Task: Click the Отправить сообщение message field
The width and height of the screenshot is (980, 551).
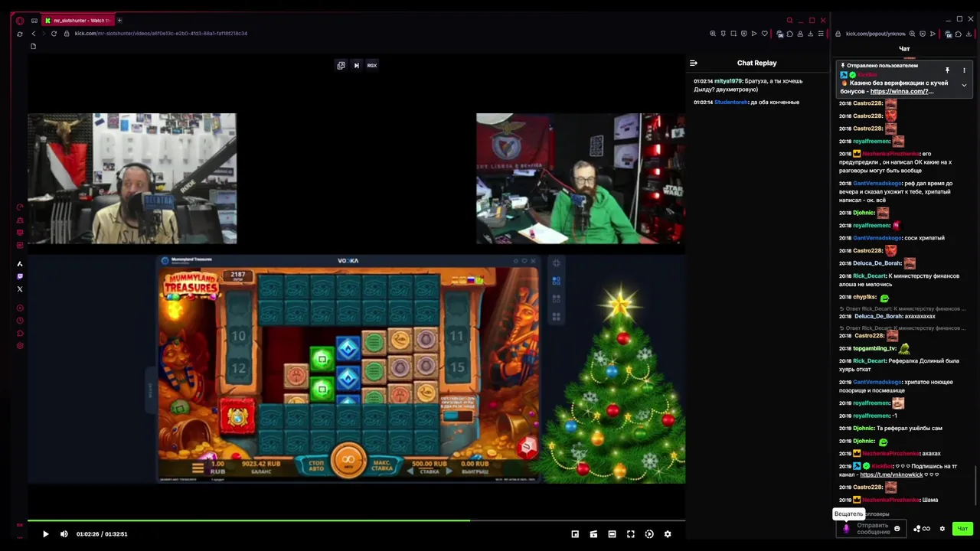Action: coord(873,529)
